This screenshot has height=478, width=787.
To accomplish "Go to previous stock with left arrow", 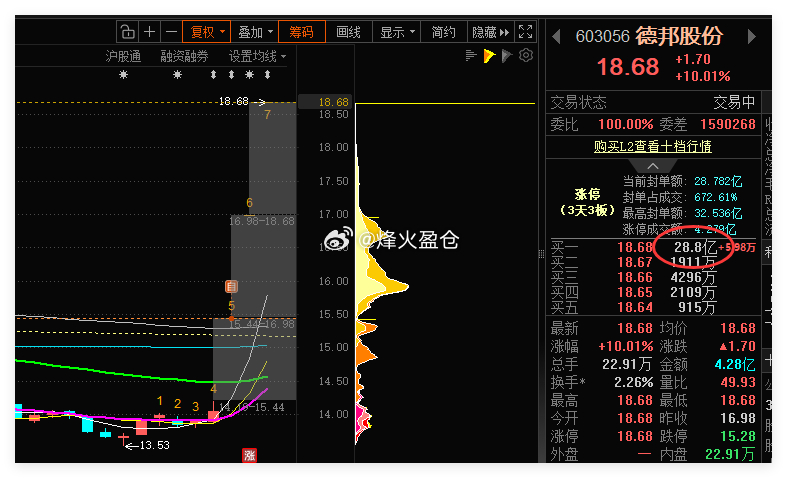I will tap(556, 37).
